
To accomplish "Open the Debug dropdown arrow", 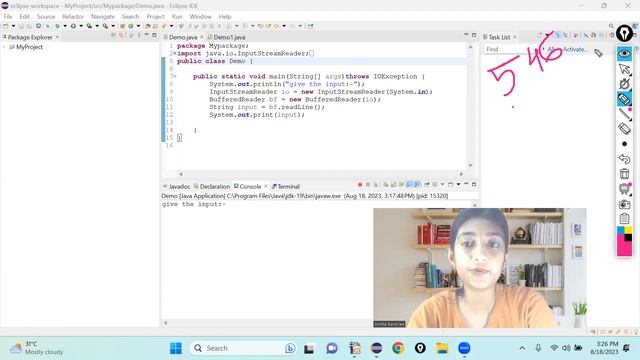I will (x=64, y=26).
